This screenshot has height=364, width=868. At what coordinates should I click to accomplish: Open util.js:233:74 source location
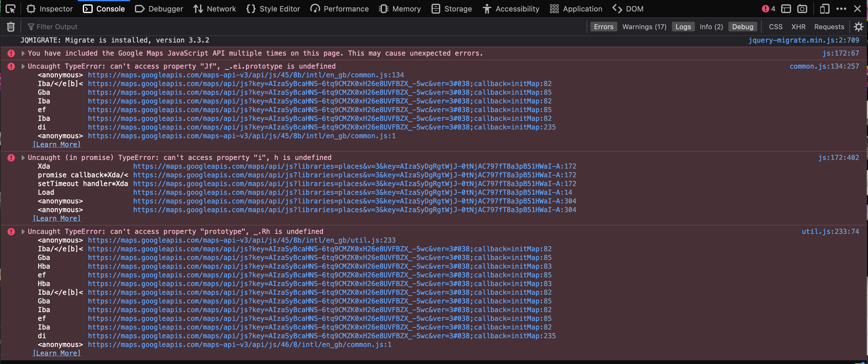pos(830,231)
